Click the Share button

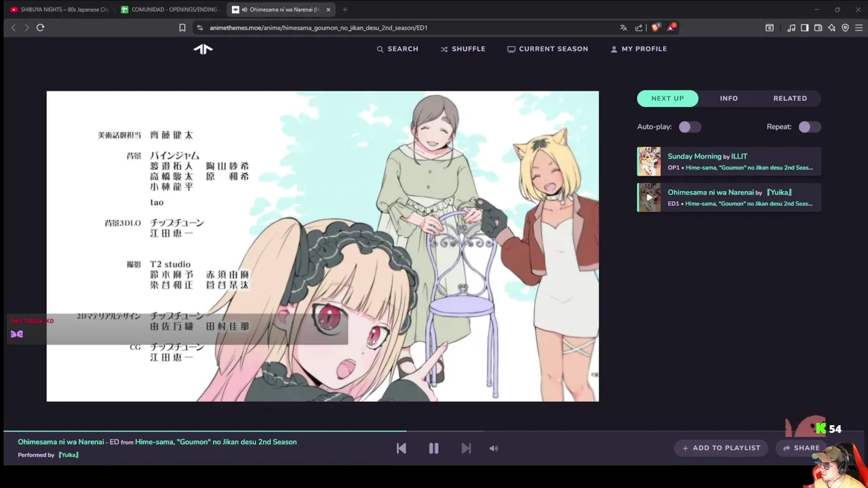[x=801, y=448]
